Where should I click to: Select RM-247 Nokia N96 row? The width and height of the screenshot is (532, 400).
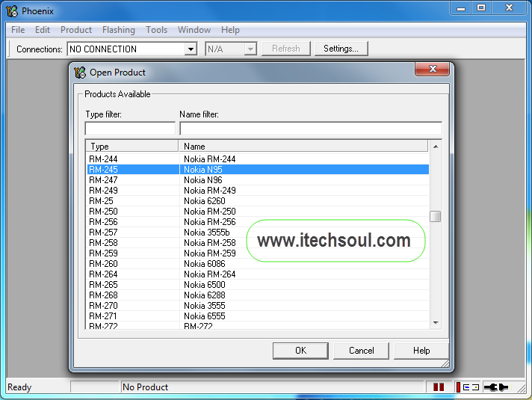tap(258, 180)
